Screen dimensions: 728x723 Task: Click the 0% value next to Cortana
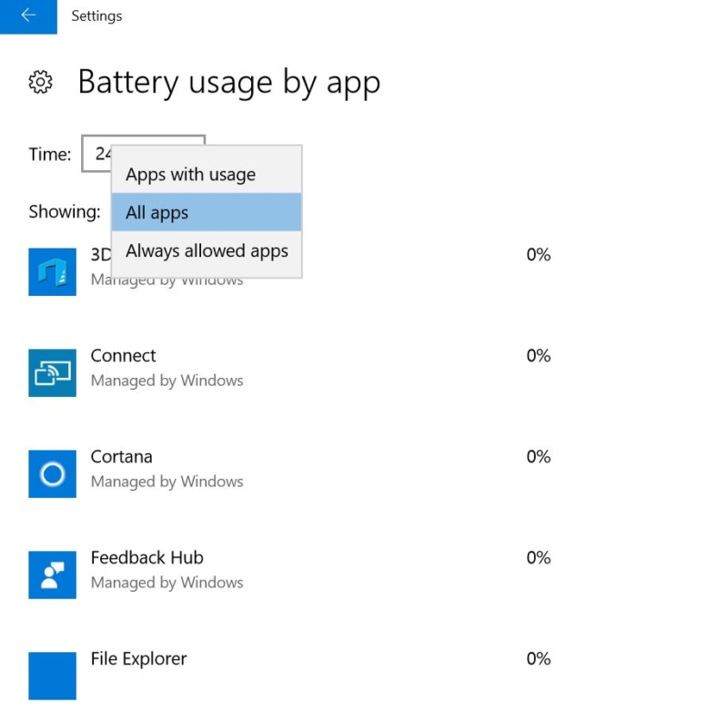(x=538, y=456)
